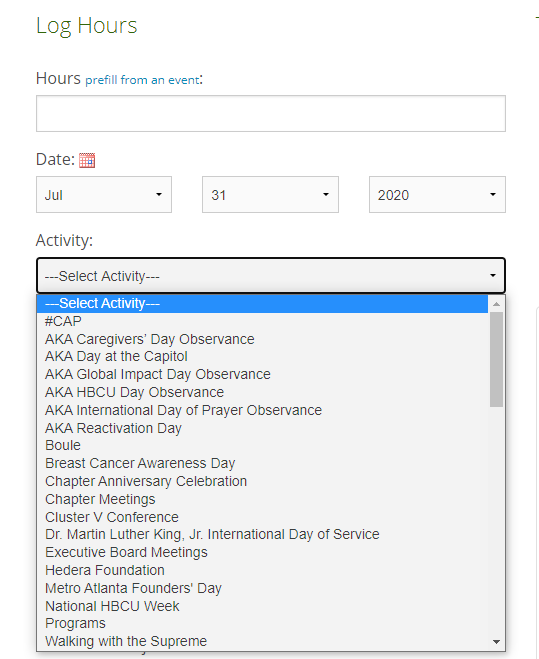Select AKA HBCU Day Observance
The width and height of the screenshot is (539, 659).
click(x=263, y=392)
